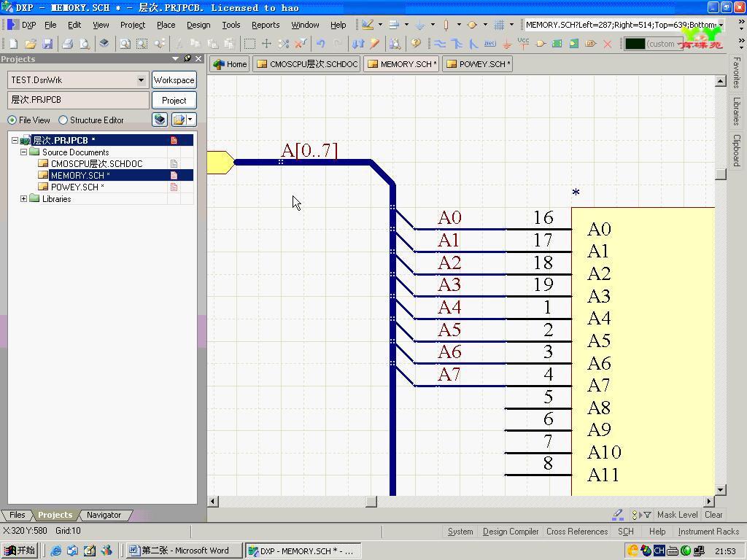The image size is (747, 560).
Task: Open the Favorites side panel
Action: pyautogui.click(x=737, y=72)
